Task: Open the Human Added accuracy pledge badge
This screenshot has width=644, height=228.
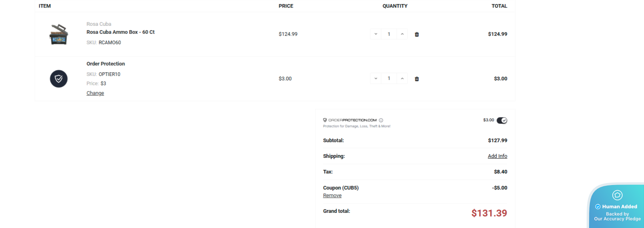Action: [x=617, y=207]
